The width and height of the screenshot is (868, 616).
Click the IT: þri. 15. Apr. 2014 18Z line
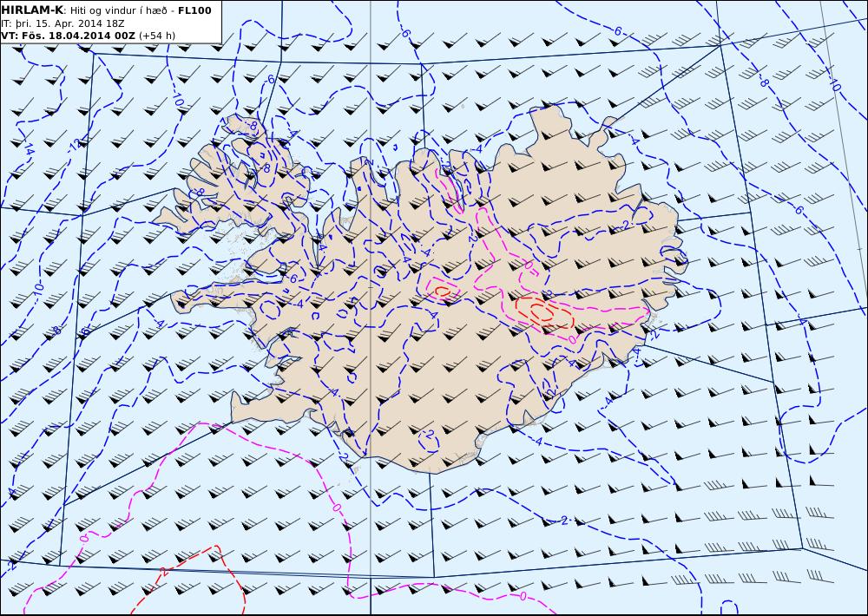coord(62,23)
